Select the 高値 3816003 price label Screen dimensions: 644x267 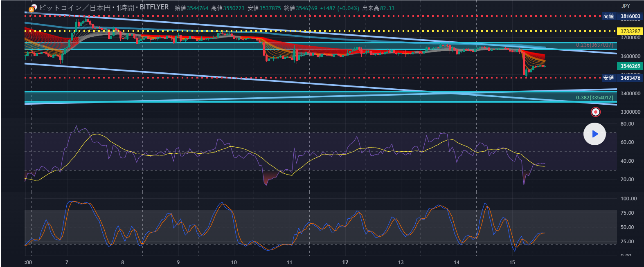[621, 16]
